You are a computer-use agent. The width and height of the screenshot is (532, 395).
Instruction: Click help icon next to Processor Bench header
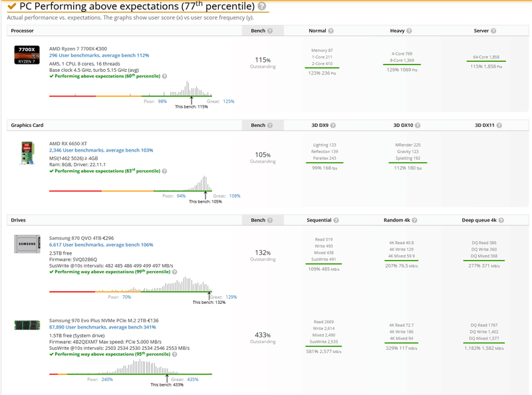coord(270,31)
